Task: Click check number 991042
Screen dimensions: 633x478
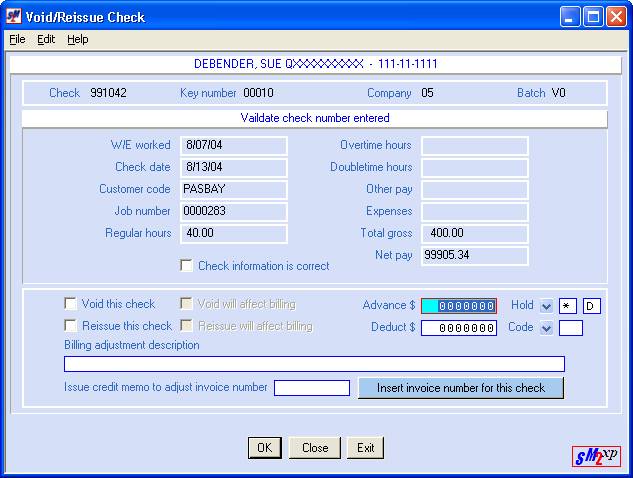Action: point(108,93)
